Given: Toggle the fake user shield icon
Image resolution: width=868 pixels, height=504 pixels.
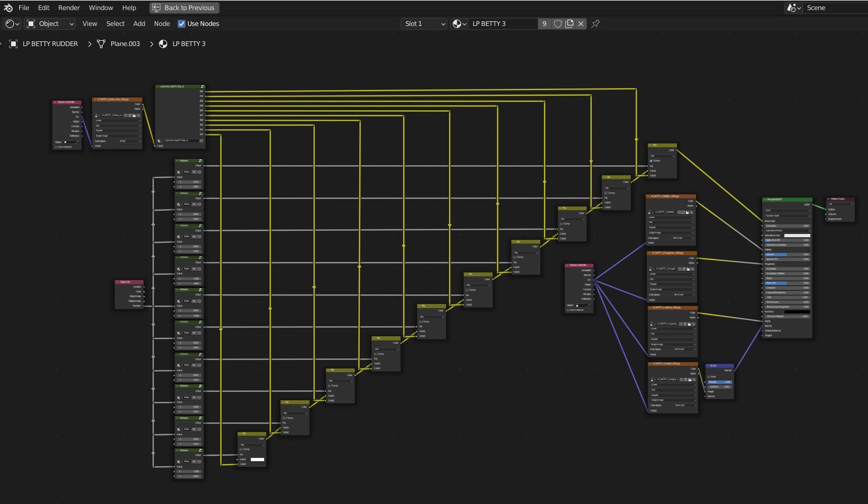Looking at the screenshot, I should 557,24.
